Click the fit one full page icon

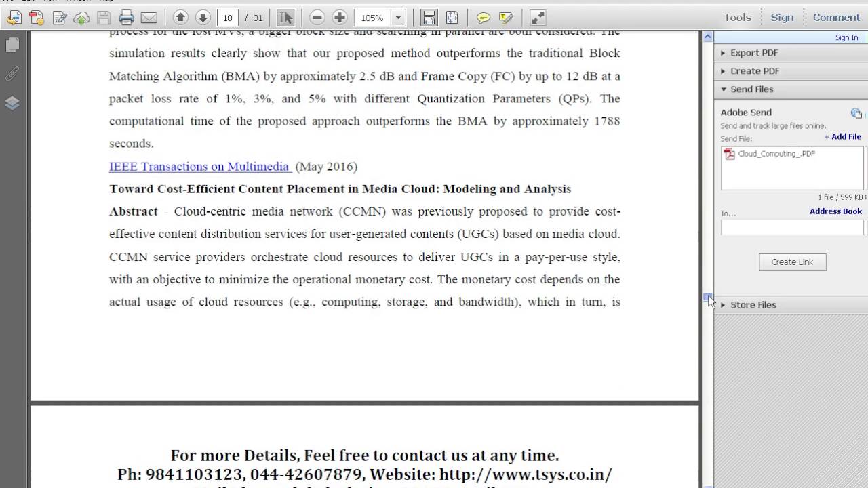[x=452, y=18]
